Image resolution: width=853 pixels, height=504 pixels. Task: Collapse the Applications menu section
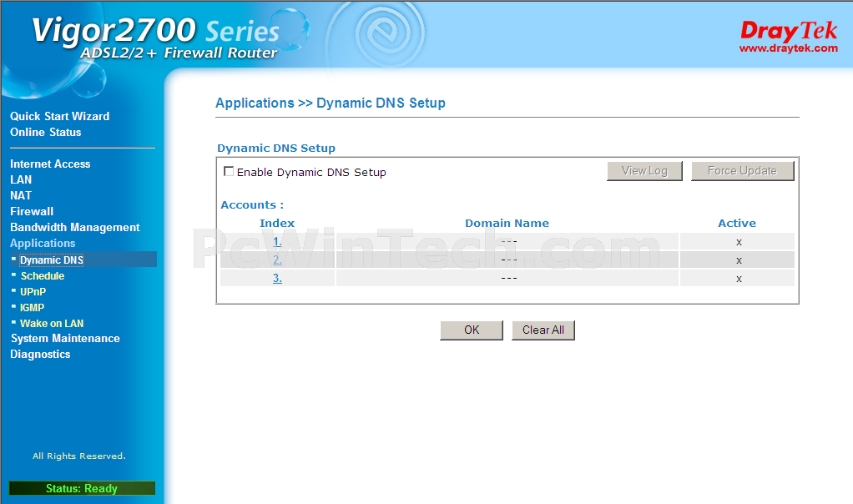tap(43, 243)
